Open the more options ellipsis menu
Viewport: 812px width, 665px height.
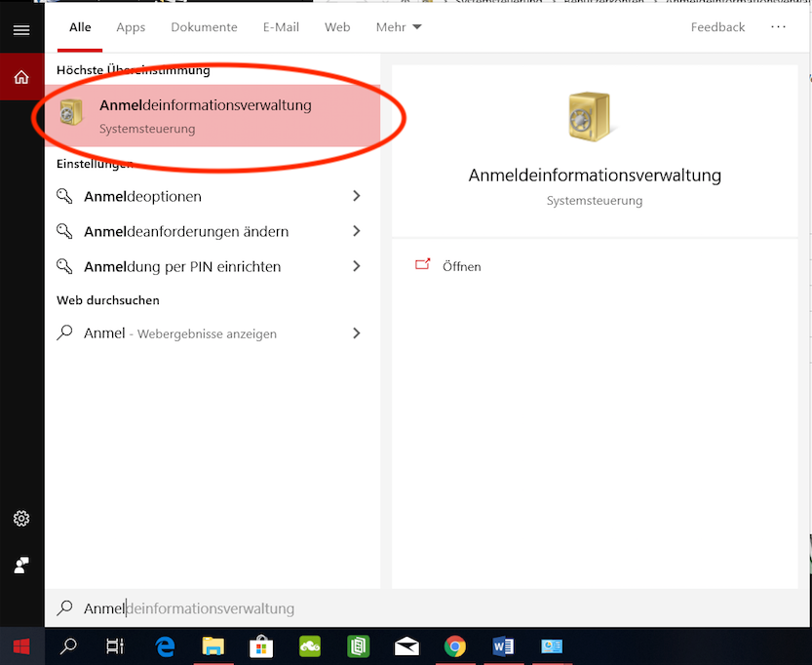pos(778,26)
